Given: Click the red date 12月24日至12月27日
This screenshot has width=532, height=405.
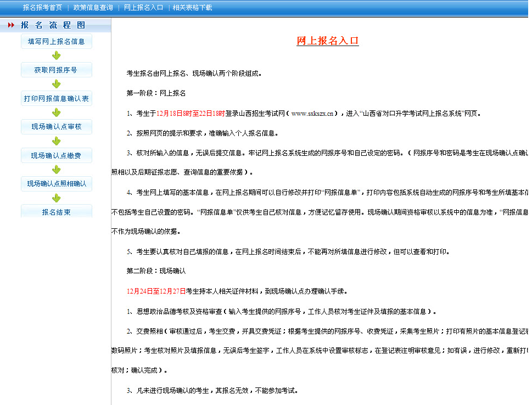Looking at the screenshot, I should coord(156,291).
